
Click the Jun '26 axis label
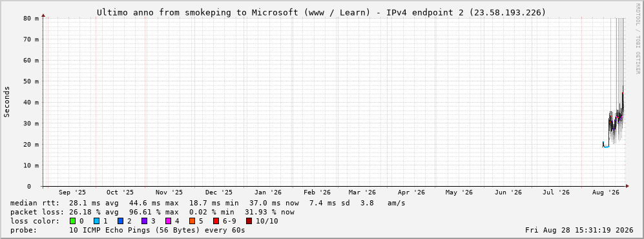508,192
